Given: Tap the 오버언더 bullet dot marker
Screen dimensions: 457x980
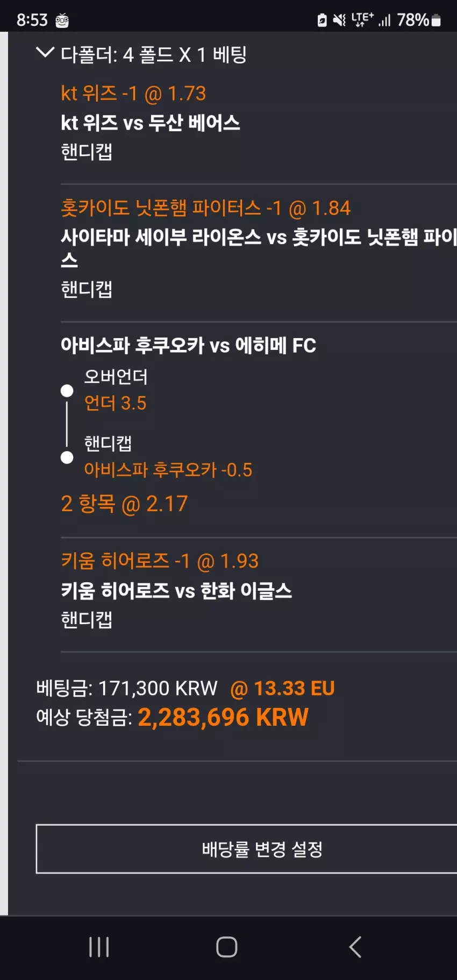Looking at the screenshot, I should click(67, 391).
